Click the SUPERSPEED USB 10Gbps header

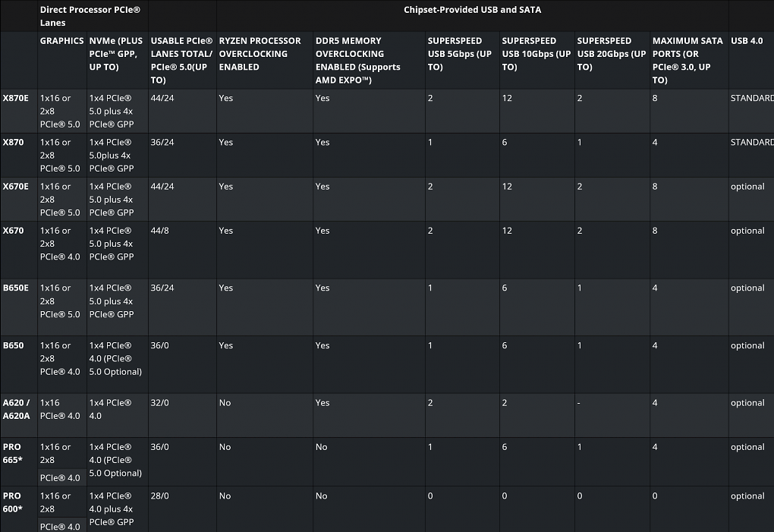pos(536,54)
